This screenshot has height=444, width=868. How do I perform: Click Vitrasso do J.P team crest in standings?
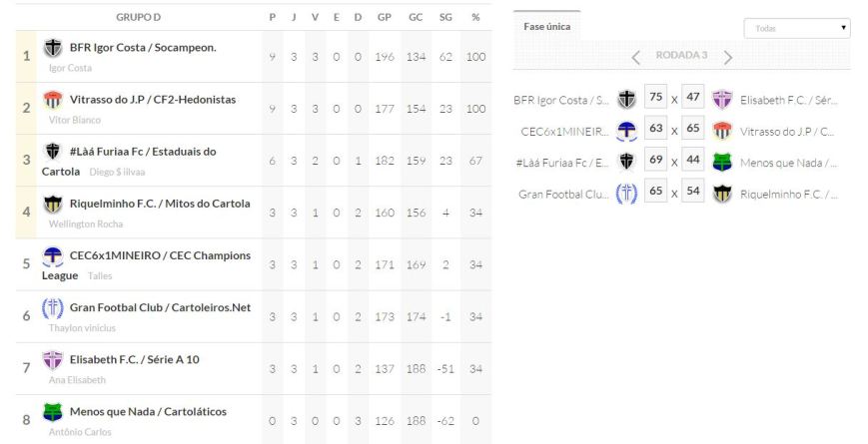tap(53, 100)
